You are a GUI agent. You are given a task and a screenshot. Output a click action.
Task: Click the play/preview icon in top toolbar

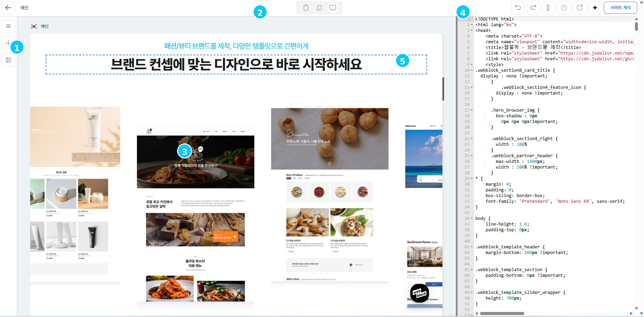548,7
